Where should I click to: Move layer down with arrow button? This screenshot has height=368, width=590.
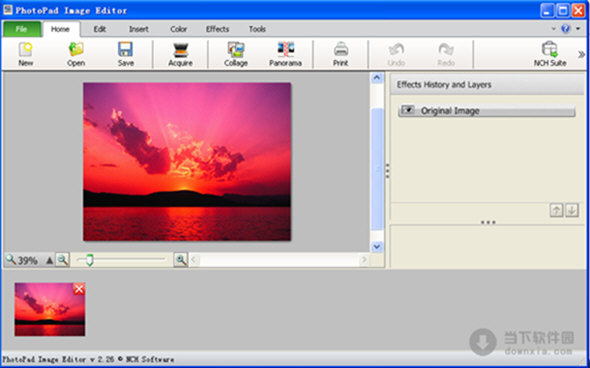pos(572,210)
